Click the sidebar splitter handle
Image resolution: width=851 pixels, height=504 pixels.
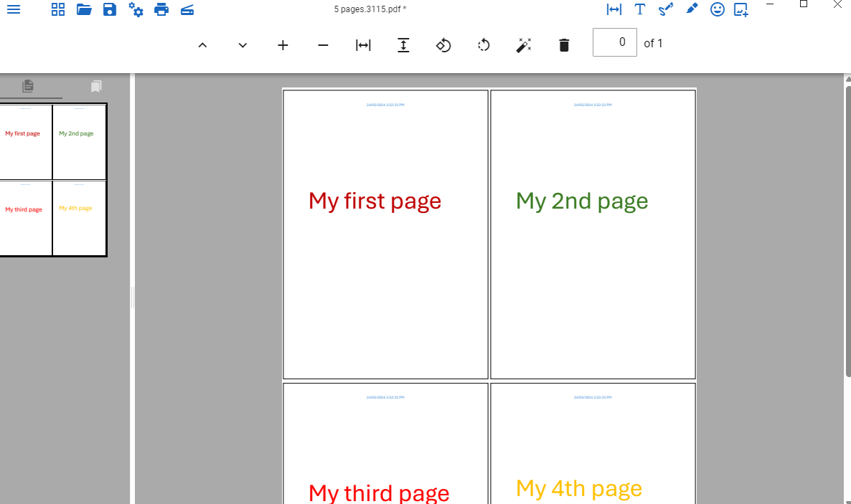click(x=133, y=298)
